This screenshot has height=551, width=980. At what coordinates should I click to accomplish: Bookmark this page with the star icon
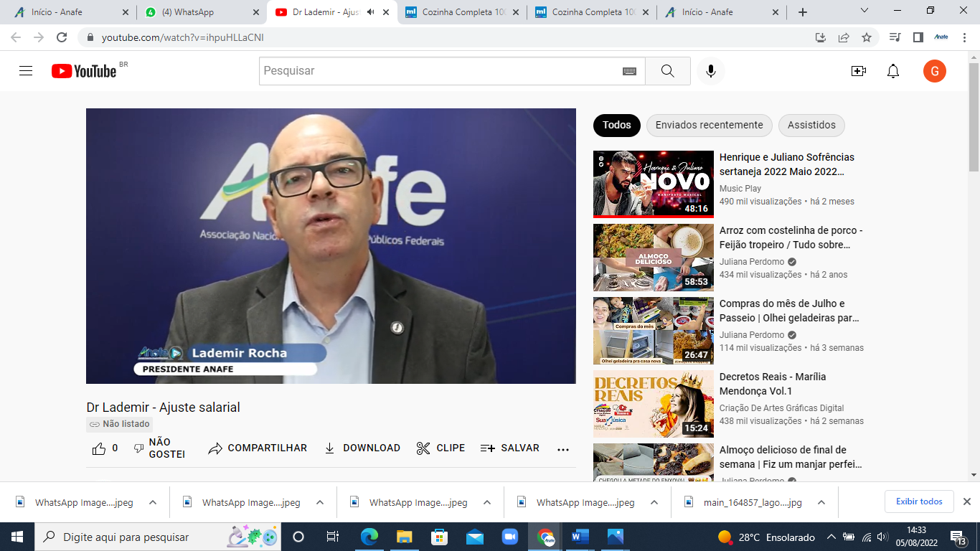pyautogui.click(x=867, y=37)
